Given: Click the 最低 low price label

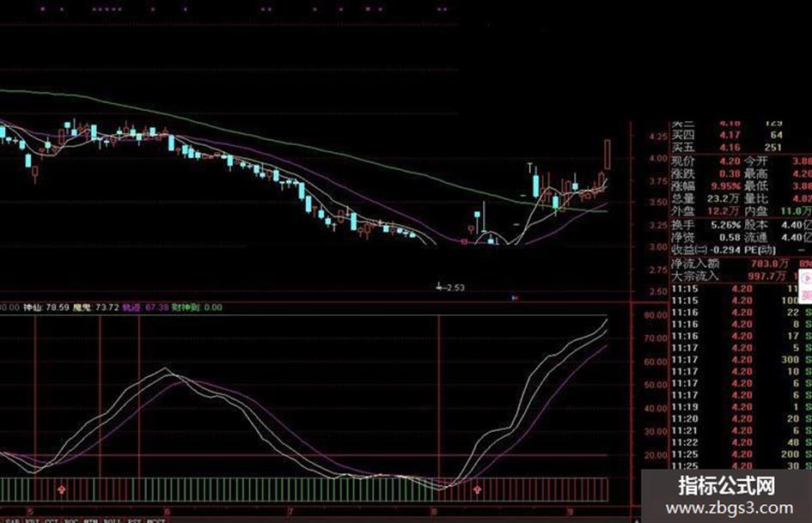Looking at the screenshot, I should (755, 186).
